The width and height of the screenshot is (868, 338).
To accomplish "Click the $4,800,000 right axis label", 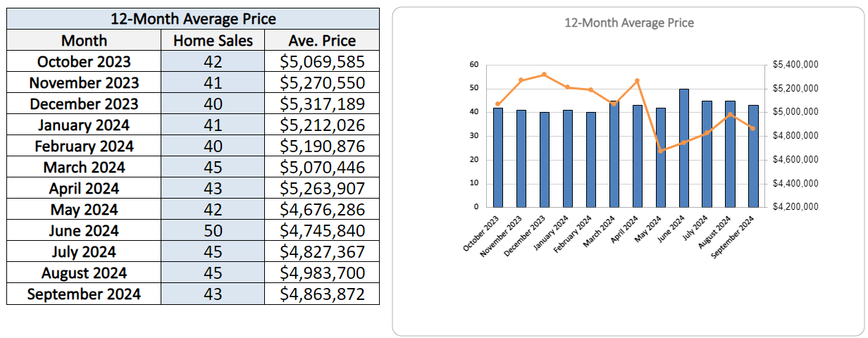I will point(795,136).
